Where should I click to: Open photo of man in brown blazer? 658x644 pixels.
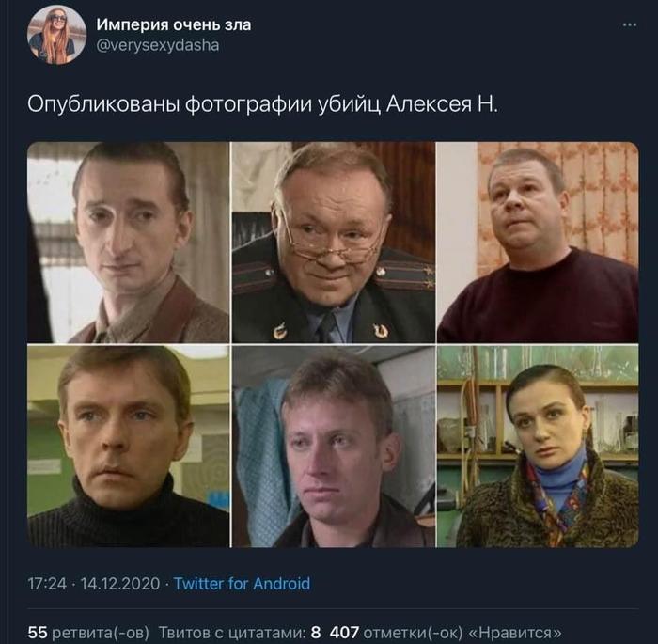(129, 243)
